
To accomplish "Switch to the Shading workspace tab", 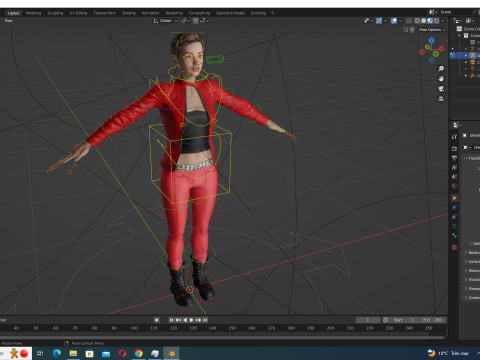I will pyautogui.click(x=129, y=13).
